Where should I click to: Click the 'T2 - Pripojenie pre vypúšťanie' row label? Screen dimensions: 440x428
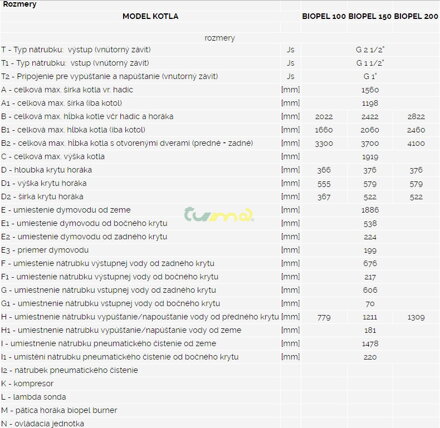(109, 76)
